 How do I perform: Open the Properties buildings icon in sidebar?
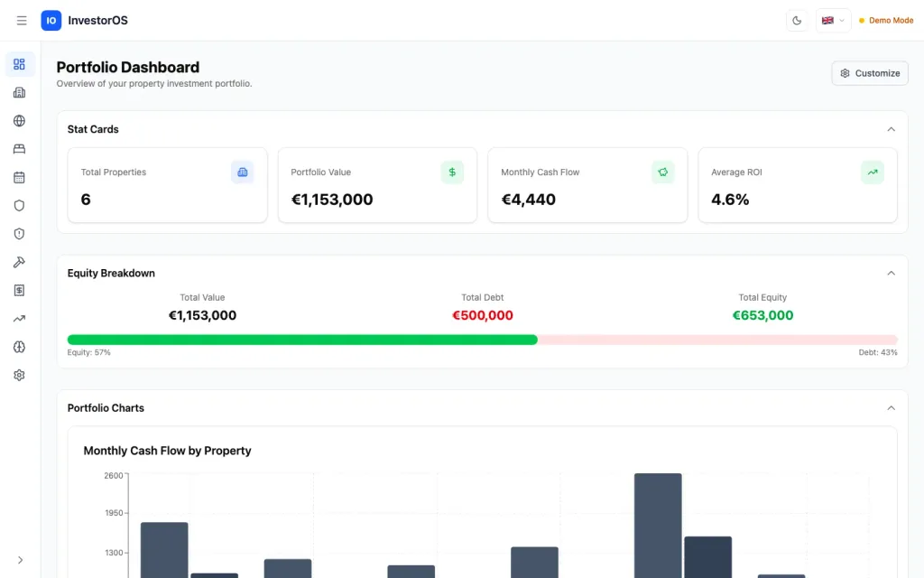coord(20,93)
